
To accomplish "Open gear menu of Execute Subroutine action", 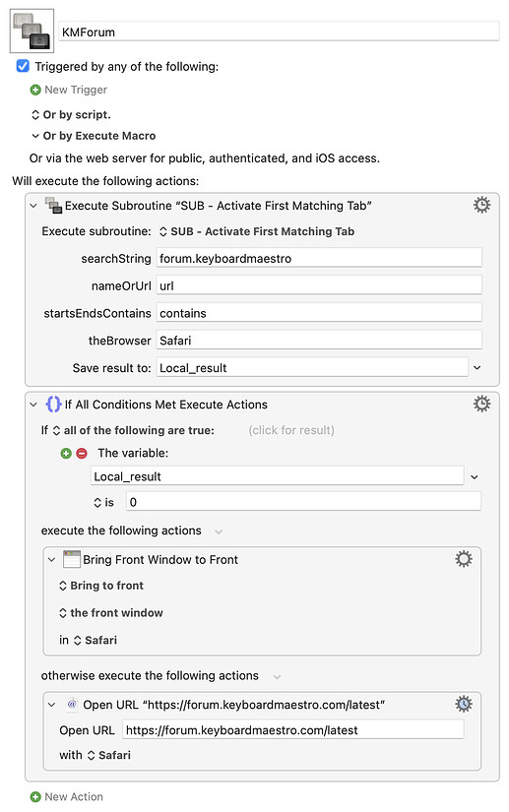I will tap(481, 205).
